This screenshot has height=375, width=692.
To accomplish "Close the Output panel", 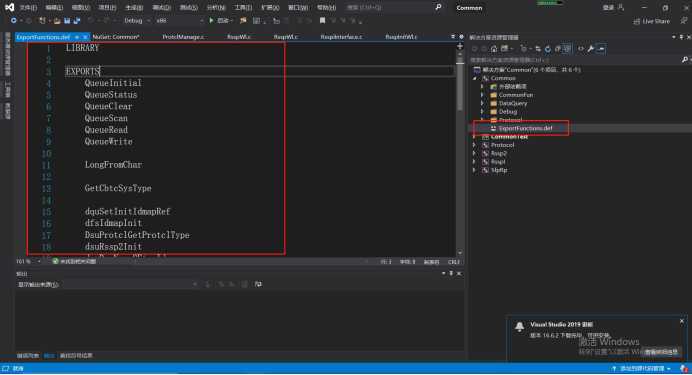I will [x=459, y=274].
